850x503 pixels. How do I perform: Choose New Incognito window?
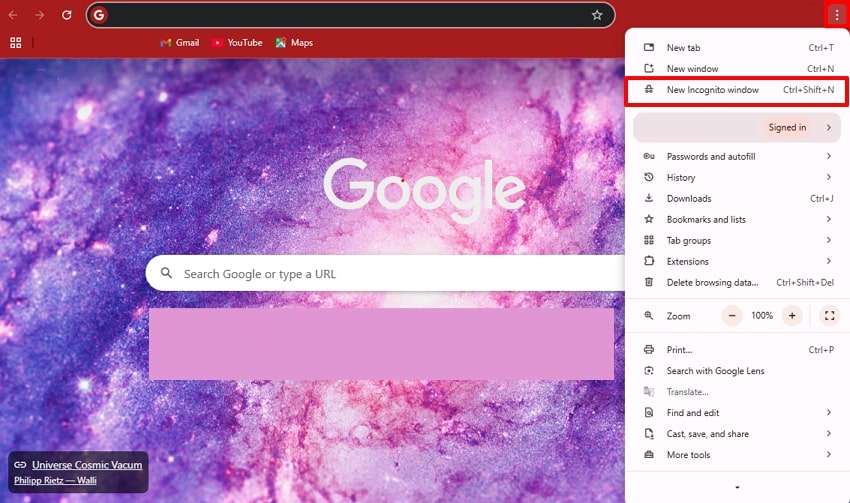point(737,90)
